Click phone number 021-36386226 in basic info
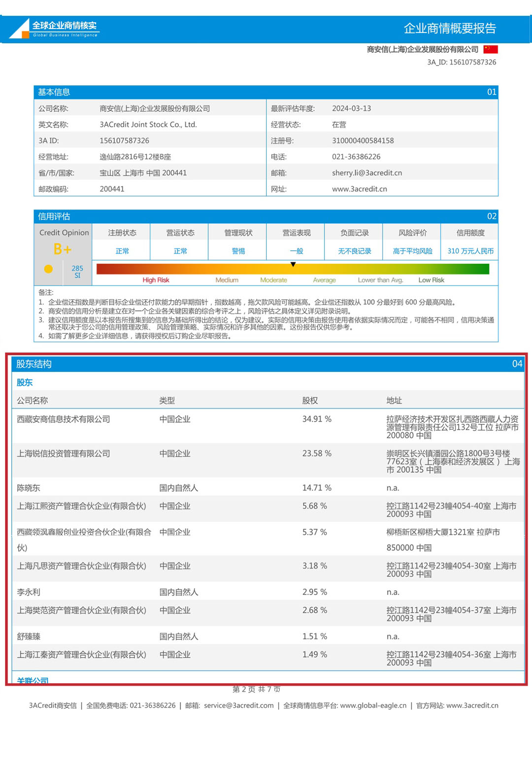532x766 pixels. (x=356, y=157)
